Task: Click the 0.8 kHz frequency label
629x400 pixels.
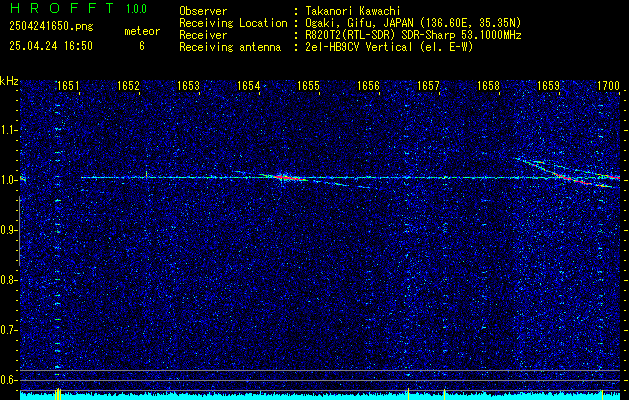Action: pyautogui.click(x=8, y=280)
